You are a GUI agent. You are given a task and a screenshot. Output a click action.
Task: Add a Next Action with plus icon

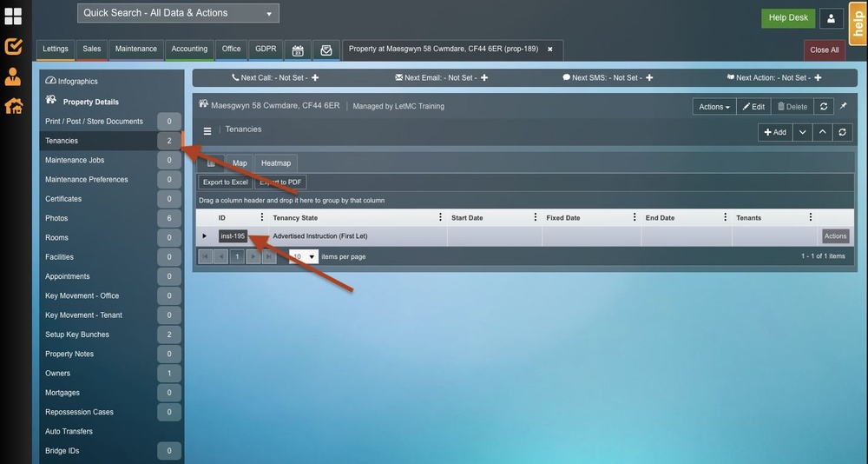pos(819,77)
